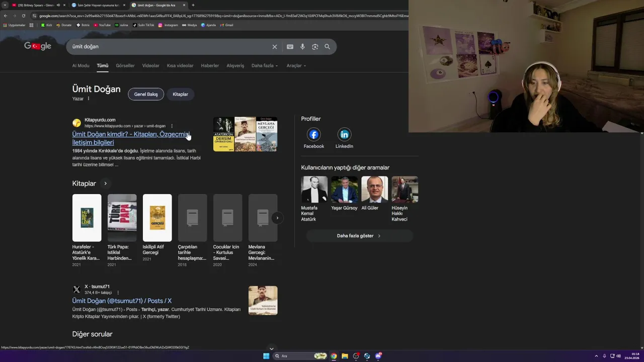Switch to AI Modu tab

click(80, 66)
